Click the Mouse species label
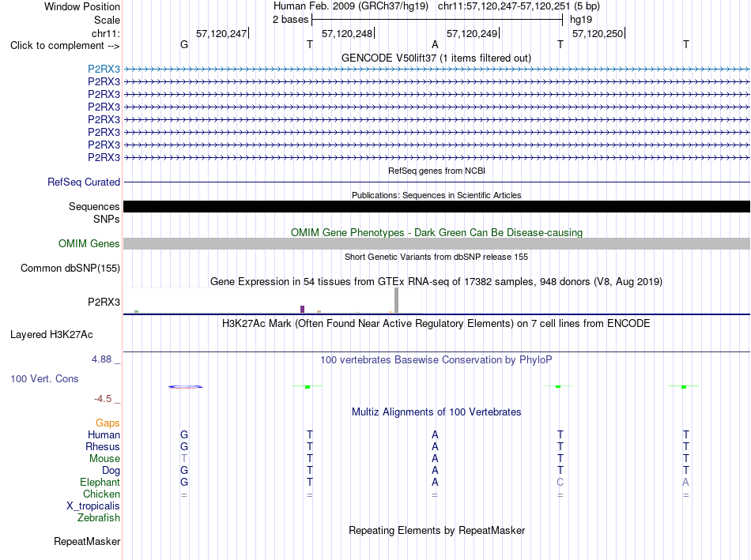The height and width of the screenshot is (560, 751). pyautogui.click(x=104, y=459)
